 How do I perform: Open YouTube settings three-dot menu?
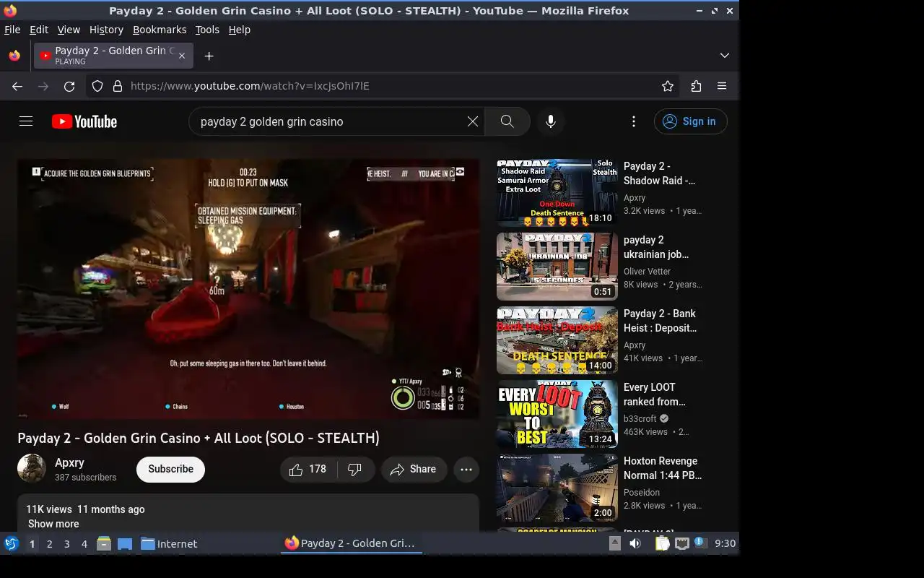(x=634, y=121)
